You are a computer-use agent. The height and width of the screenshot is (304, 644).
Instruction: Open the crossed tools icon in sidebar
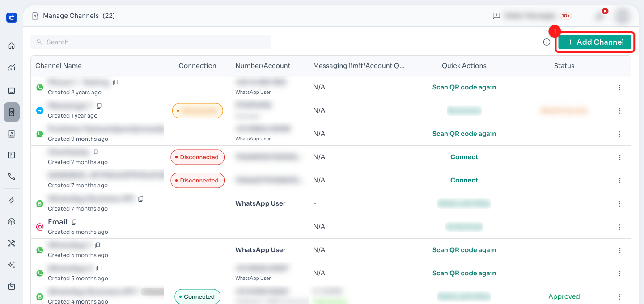click(12, 243)
